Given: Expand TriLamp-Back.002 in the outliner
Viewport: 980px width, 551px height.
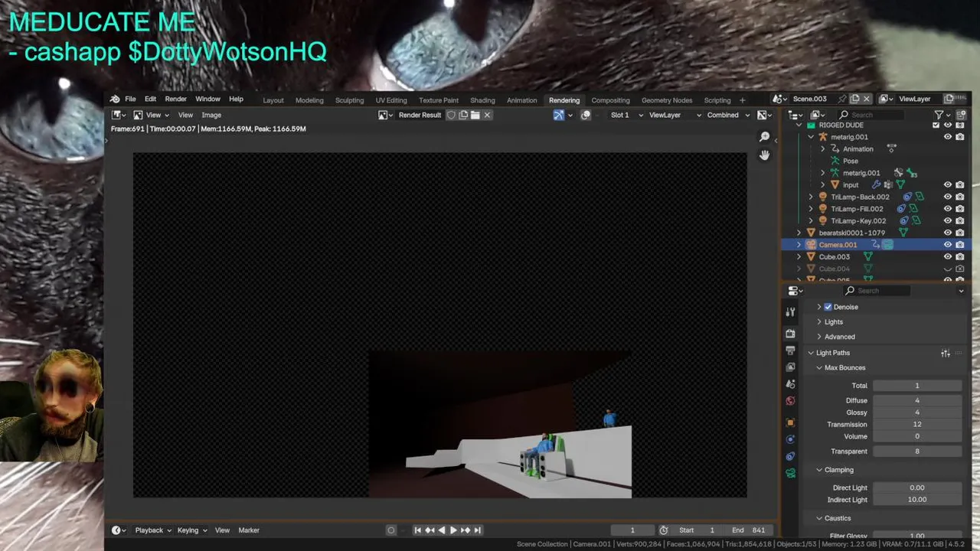Looking at the screenshot, I should (x=811, y=197).
